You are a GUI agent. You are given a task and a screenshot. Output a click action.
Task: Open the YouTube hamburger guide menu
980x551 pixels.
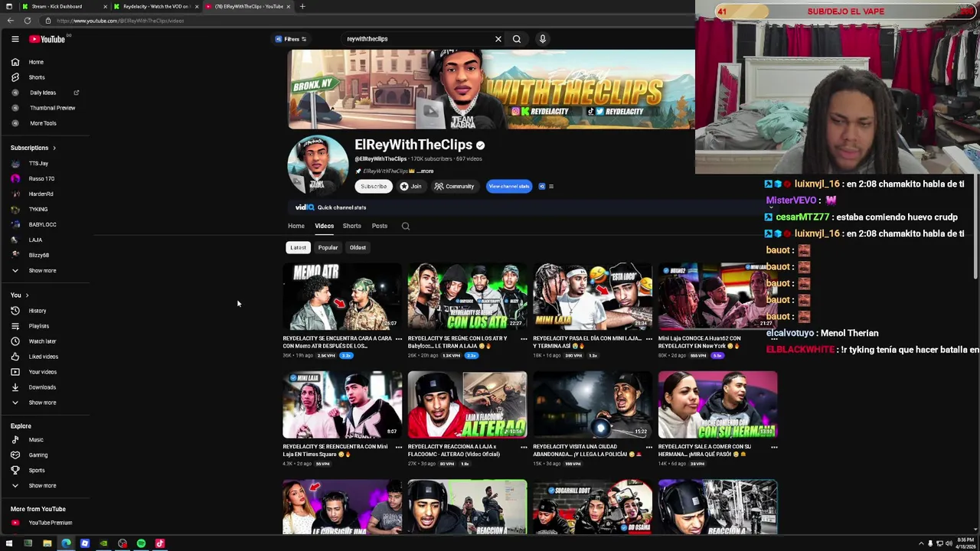[x=15, y=39]
